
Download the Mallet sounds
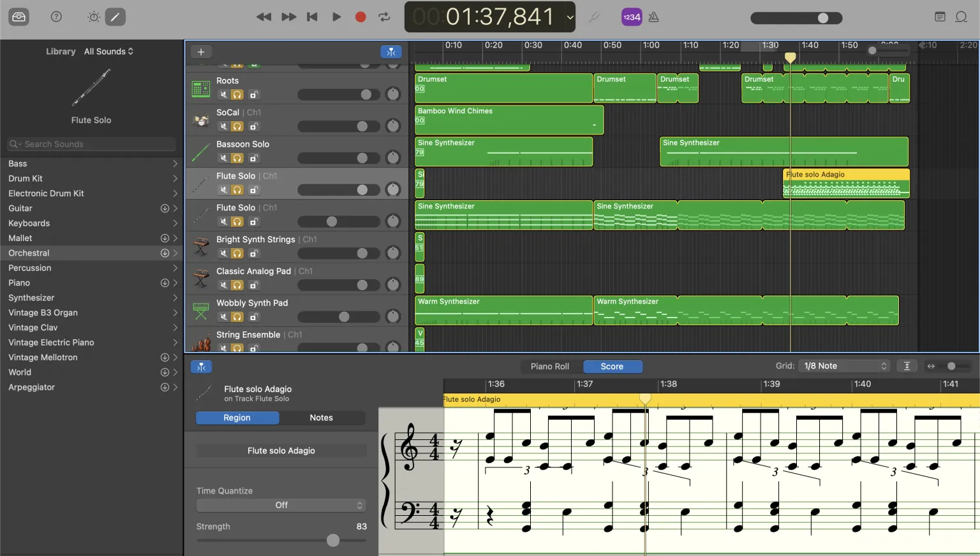(x=165, y=238)
